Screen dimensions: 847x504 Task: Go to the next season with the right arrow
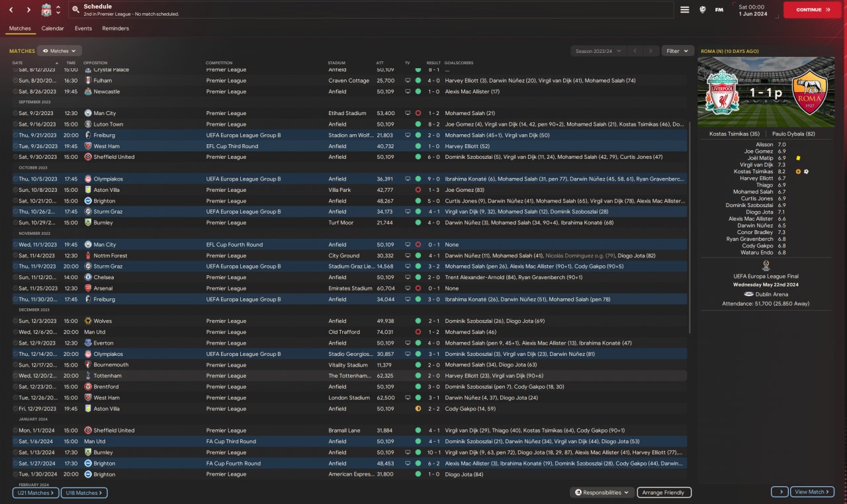pyautogui.click(x=652, y=51)
